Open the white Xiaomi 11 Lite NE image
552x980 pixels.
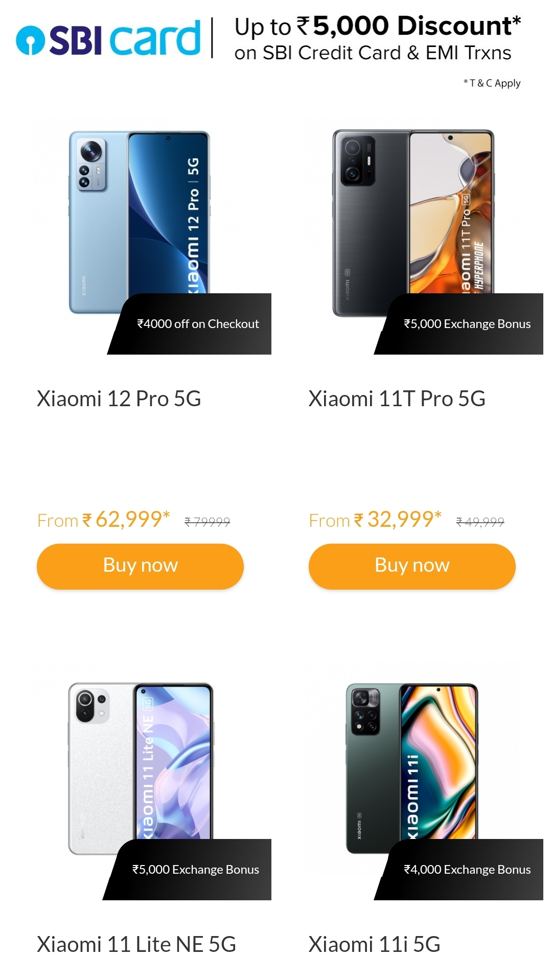pos(141,768)
